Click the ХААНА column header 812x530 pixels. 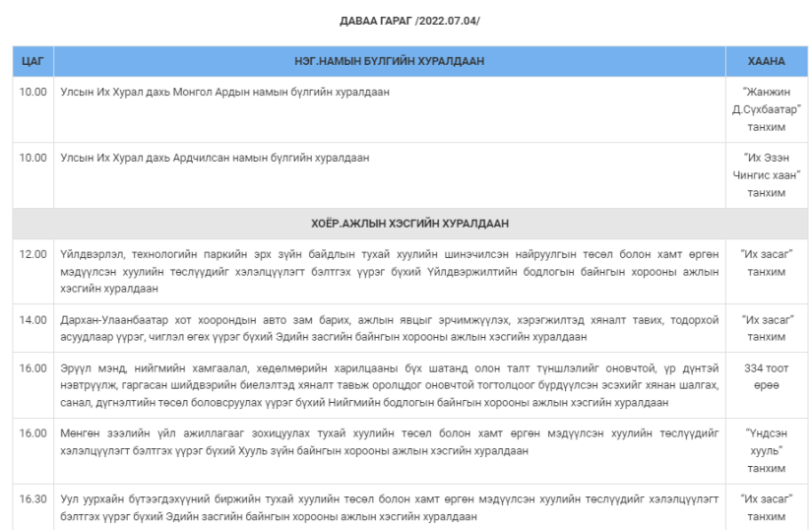click(766, 61)
